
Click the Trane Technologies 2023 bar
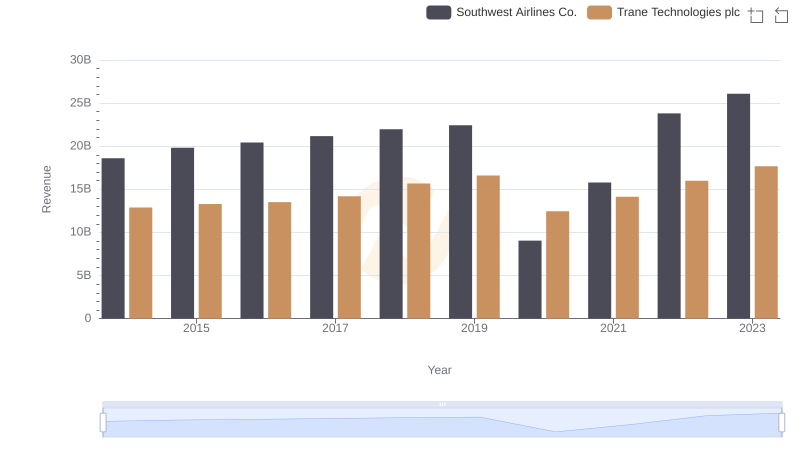[766, 242]
